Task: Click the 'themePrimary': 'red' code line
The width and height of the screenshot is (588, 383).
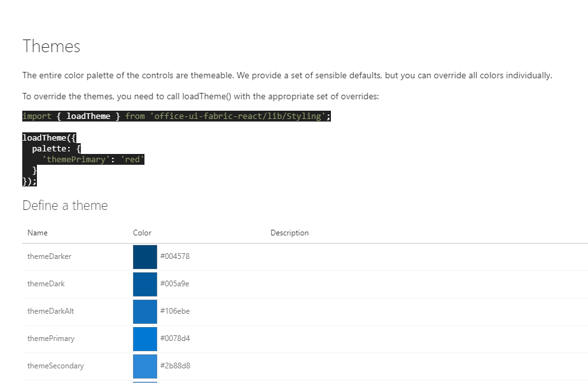Action: click(x=93, y=159)
